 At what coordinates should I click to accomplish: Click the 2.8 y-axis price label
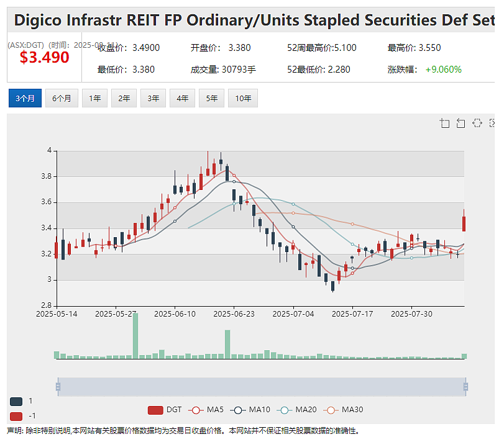[46, 305]
